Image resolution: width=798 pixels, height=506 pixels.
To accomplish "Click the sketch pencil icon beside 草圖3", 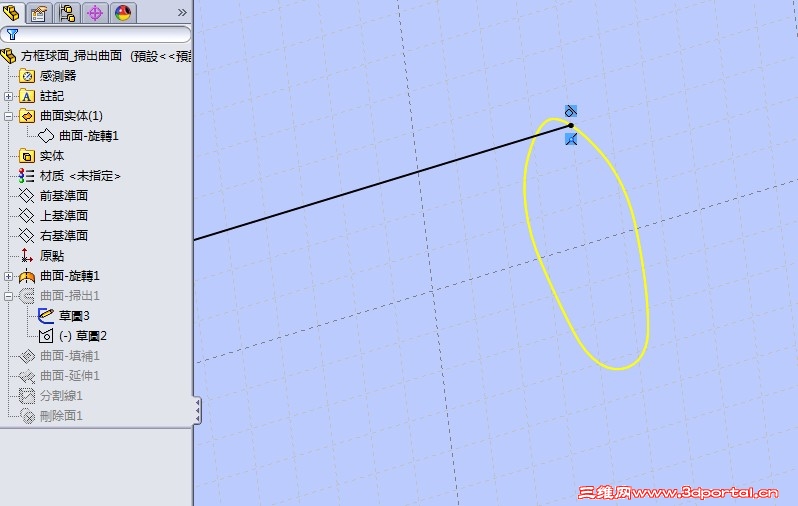I will pyautogui.click(x=46, y=316).
